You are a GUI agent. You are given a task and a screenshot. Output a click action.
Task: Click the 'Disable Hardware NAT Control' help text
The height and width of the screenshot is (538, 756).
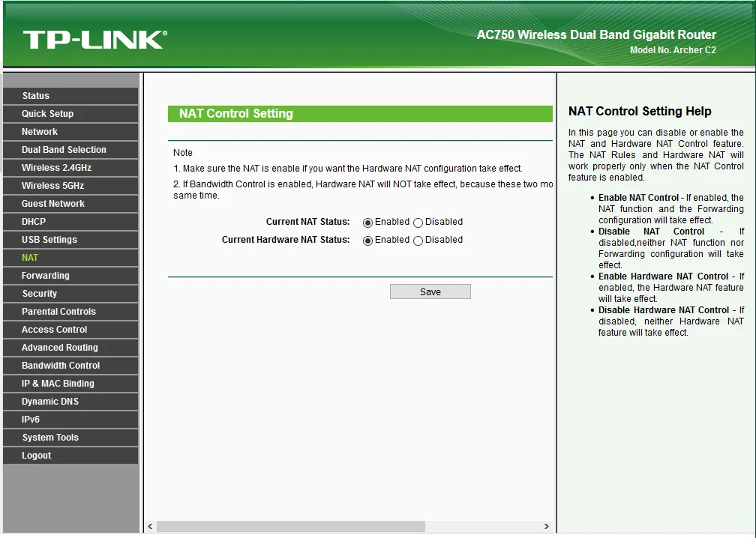664,309
